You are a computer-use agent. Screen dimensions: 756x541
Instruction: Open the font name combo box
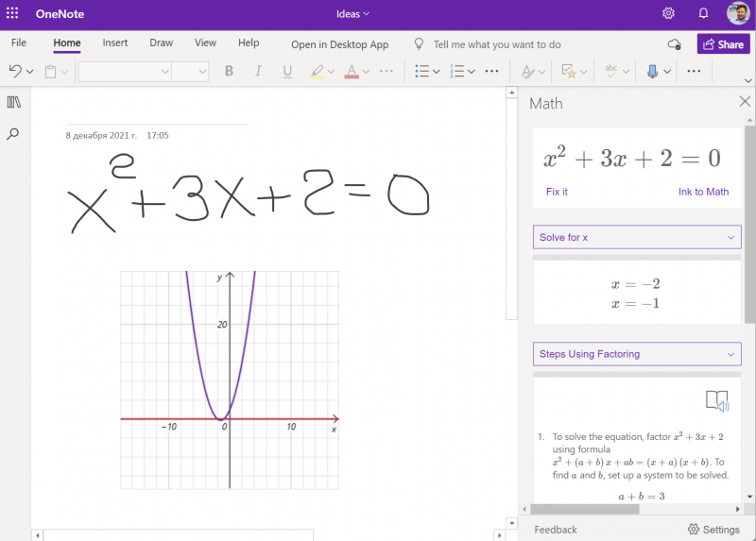(125, 71)
